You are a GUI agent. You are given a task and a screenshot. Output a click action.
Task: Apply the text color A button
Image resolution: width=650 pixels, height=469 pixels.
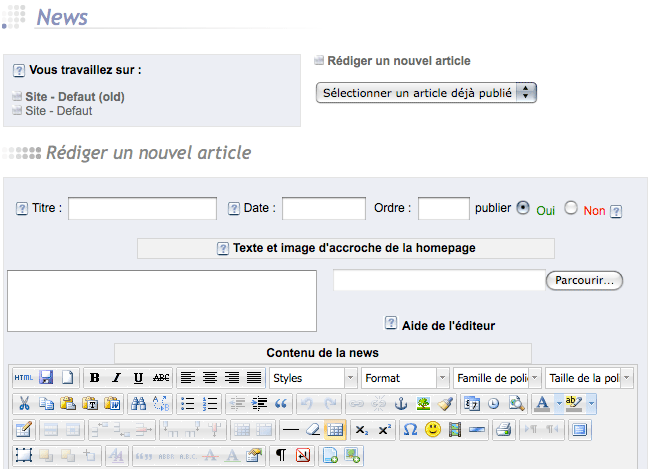(542, 403)
